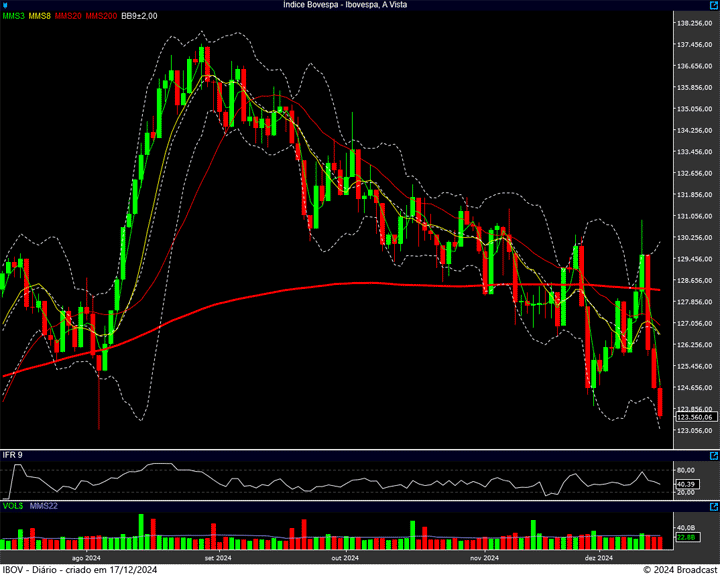Click the IFR current value 40,39
Screen dimensions: 720x575
[685, 484]
